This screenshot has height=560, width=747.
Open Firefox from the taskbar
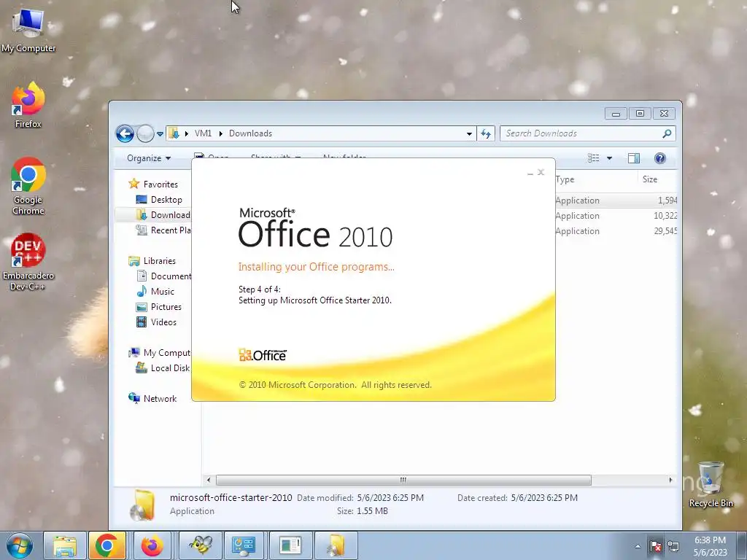[152, 545]
